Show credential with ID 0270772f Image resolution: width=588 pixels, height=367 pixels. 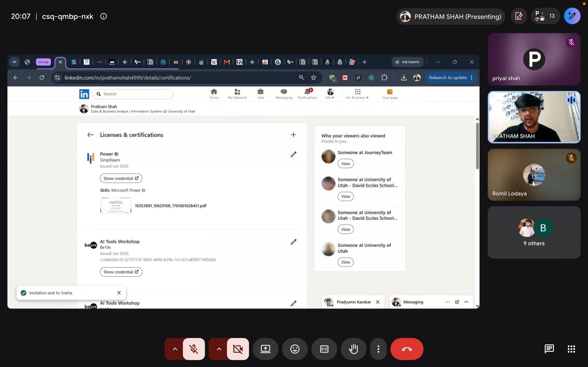click(121, 272)
